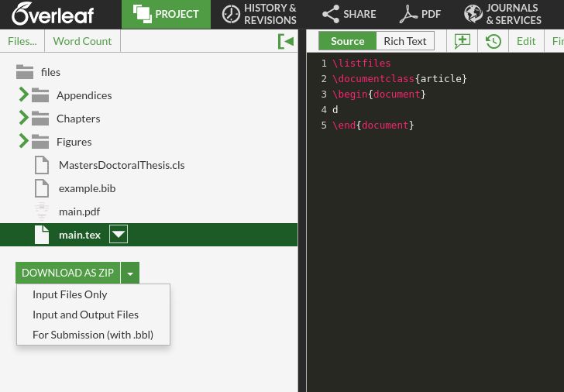564x392 pixels.
Task: Choose Input Files Only
Action: coord(70,294)
